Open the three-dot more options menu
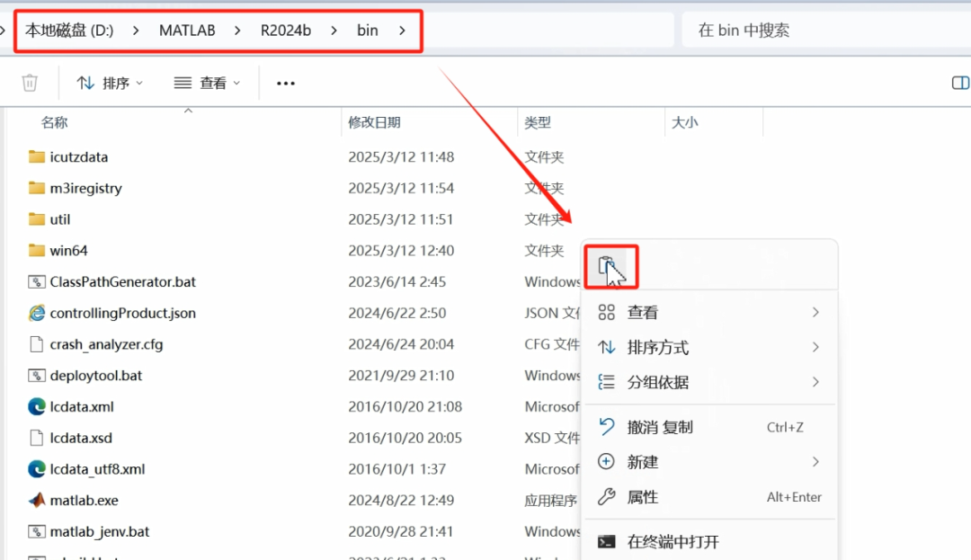Image resolution: width=971 pixels, height=560 pixels. click(286, 83)
